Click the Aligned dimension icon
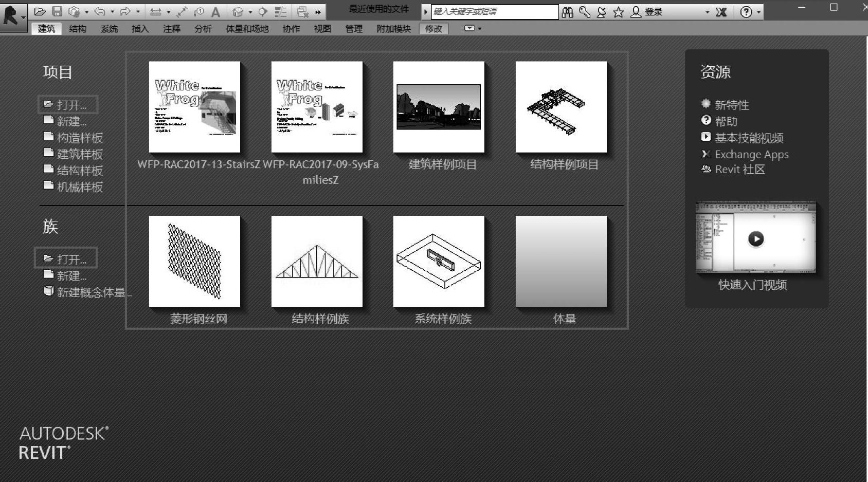This screenshot has height=482, width=868. (182, 12)
